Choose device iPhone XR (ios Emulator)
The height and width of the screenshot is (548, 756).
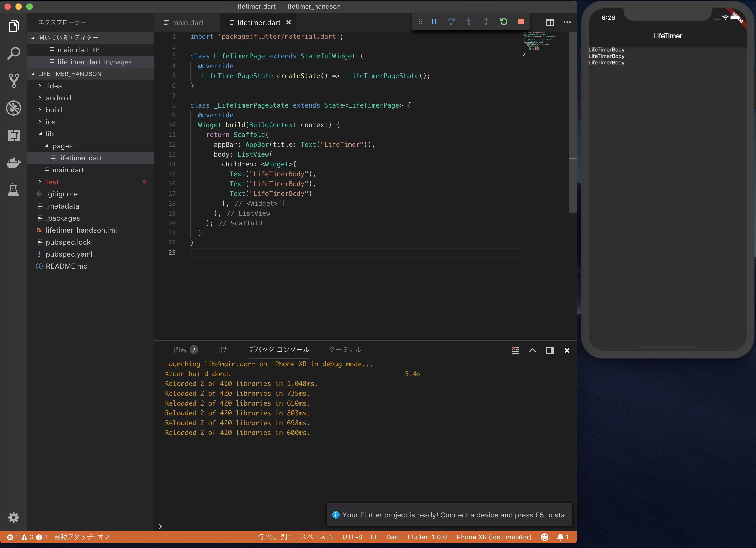pos(493,537)
